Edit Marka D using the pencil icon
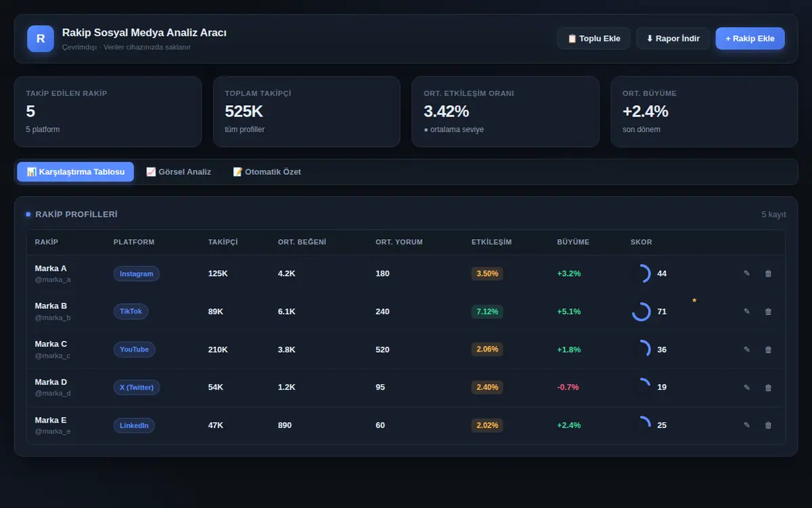Screen dimensions: 812x508 747,387
